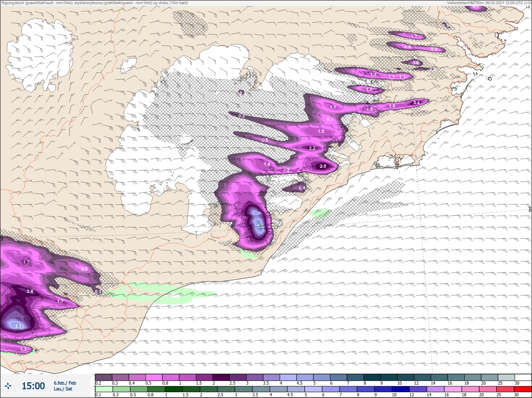Viewport: 532px width, 398px height.
Task: Click the 0.4 value label on the map
Action: pos(302,188)
